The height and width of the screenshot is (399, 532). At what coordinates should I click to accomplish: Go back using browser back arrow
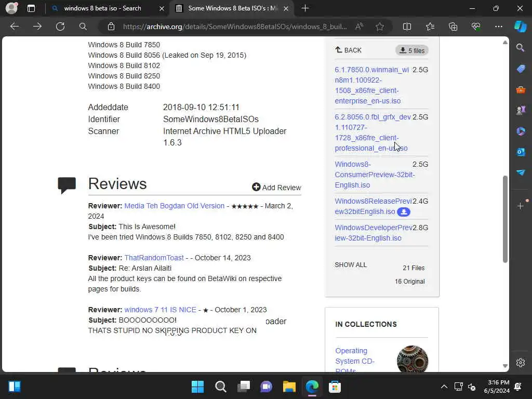(15, 26)
